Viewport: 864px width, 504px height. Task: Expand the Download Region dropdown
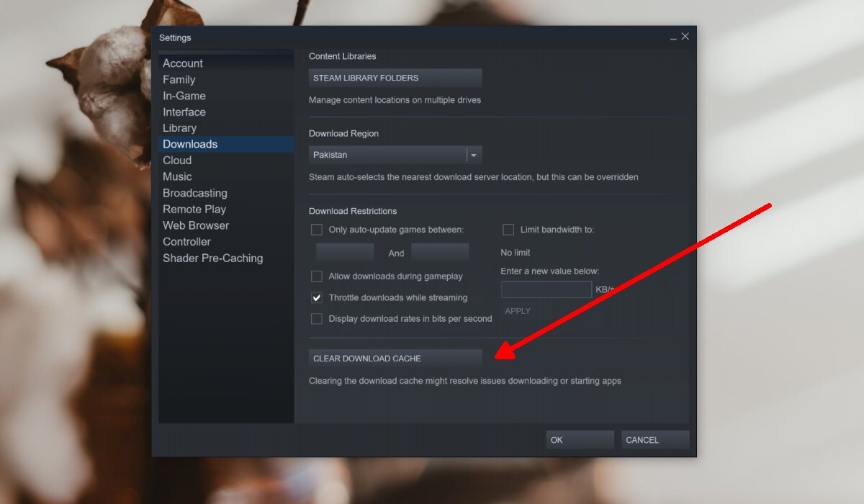(474, 154)
